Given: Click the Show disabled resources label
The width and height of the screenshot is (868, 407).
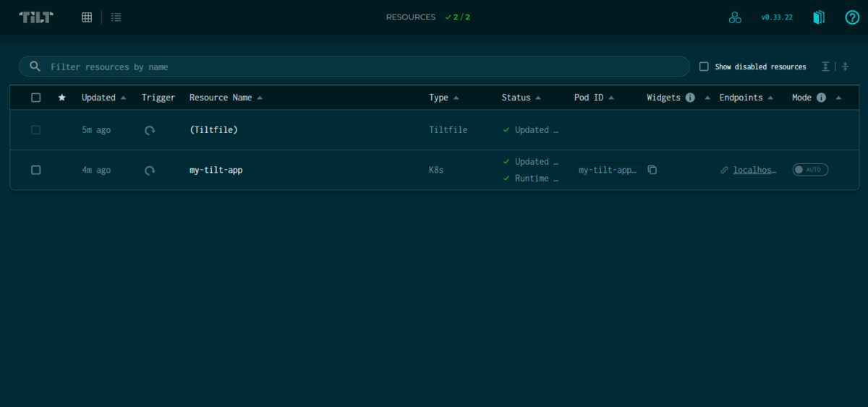Looking at the screenshot, I should pyautogui.click(x=760, y=67).
